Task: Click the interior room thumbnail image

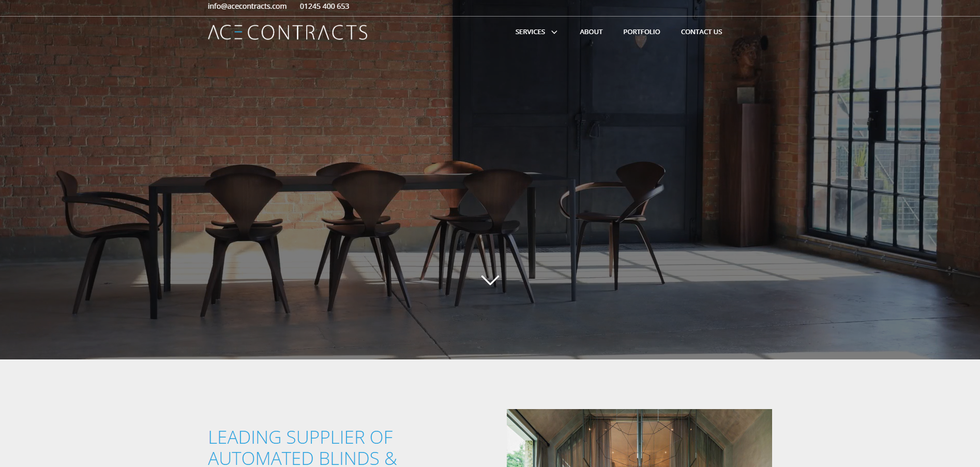Action: [x=639, y=438]
